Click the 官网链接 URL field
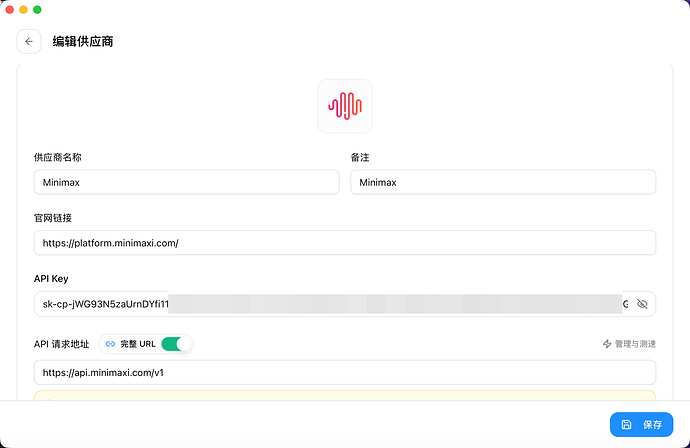Image resolution: width=690 pixels, height=448 pixels. tap(345, 243)
